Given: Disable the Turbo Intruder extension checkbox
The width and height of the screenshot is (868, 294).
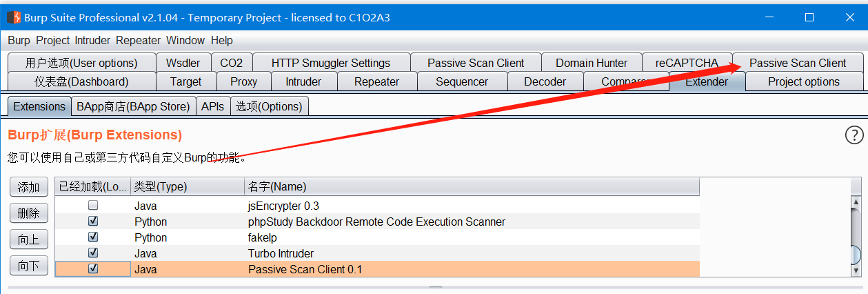Looking at the screenshot, I should [x=93, y=253].
